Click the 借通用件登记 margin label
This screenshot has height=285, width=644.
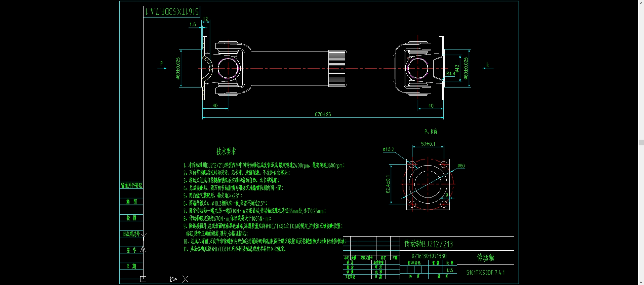pos(131,185)
